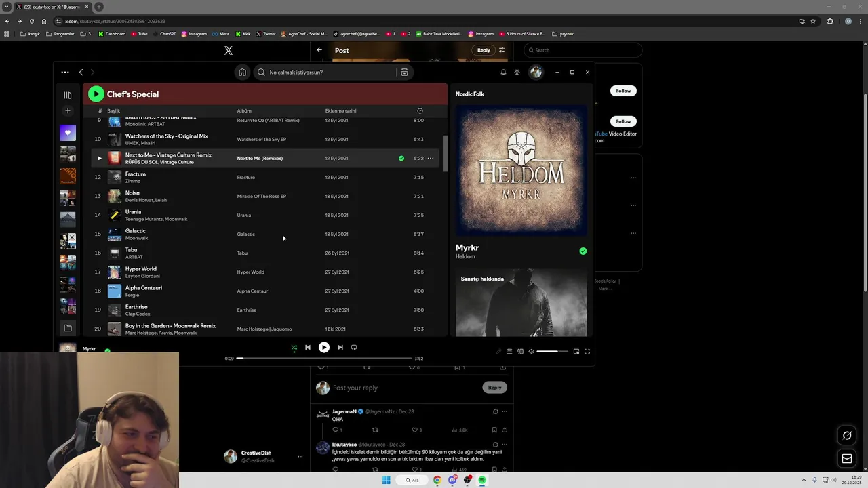
Task: Skip to next track
Action: [x=340, y=347]
